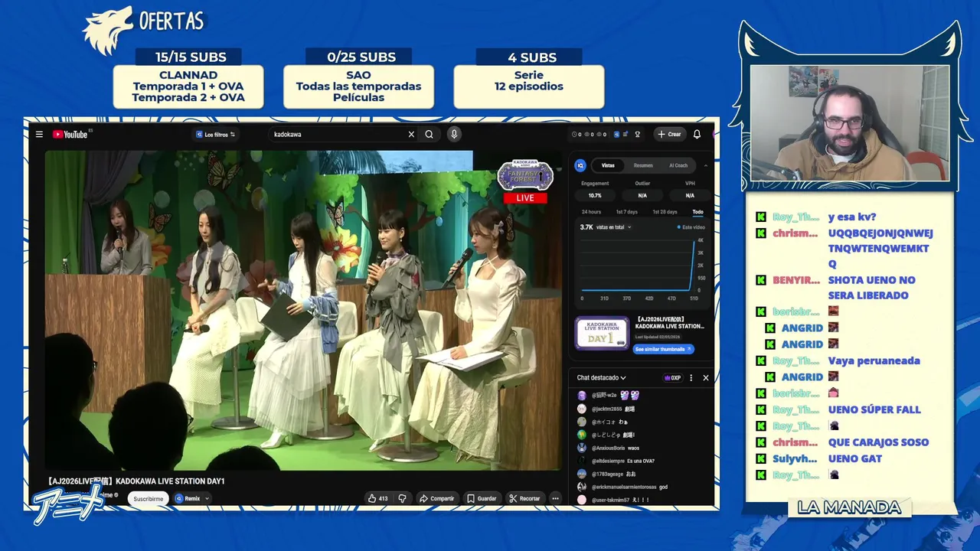Open chat three-dot options menu
Image resolution: width=980 pixels, height=551 pixels.
click(691, 377)
